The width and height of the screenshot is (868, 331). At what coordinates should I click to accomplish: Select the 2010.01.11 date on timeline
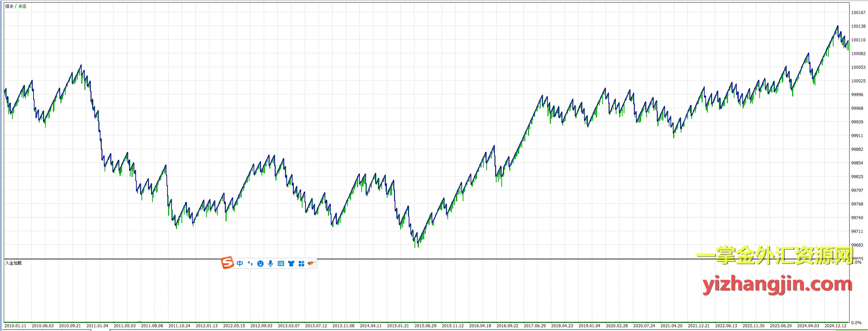tap(15, 326)
